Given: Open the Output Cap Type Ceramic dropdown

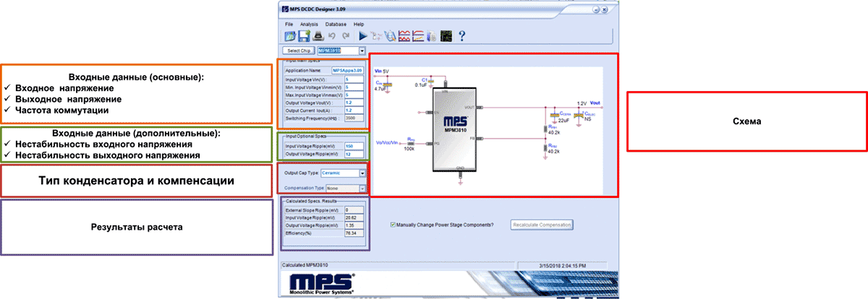Looking at the screenshot, I should 362,173.
